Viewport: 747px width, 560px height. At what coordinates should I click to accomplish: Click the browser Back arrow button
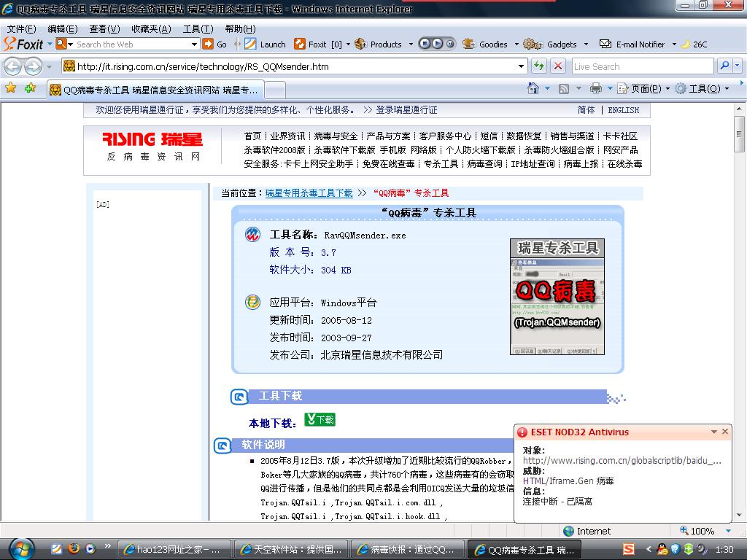click(x=13, y=66)
